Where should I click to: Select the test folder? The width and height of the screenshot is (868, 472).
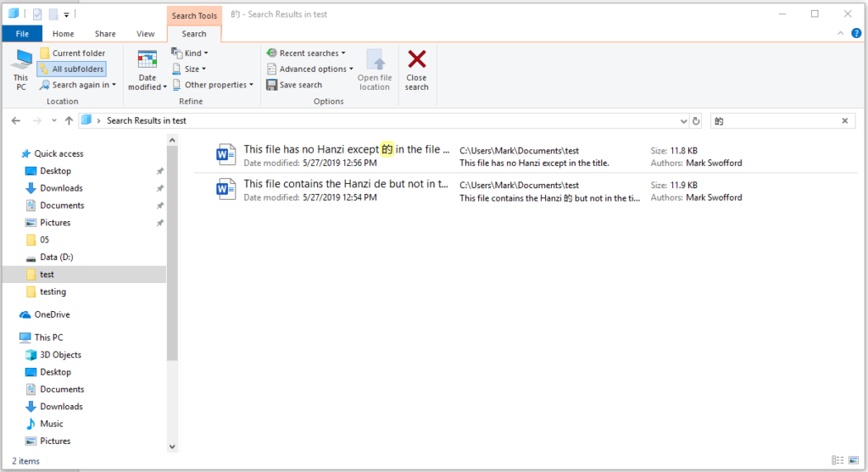tap(84, 275)
